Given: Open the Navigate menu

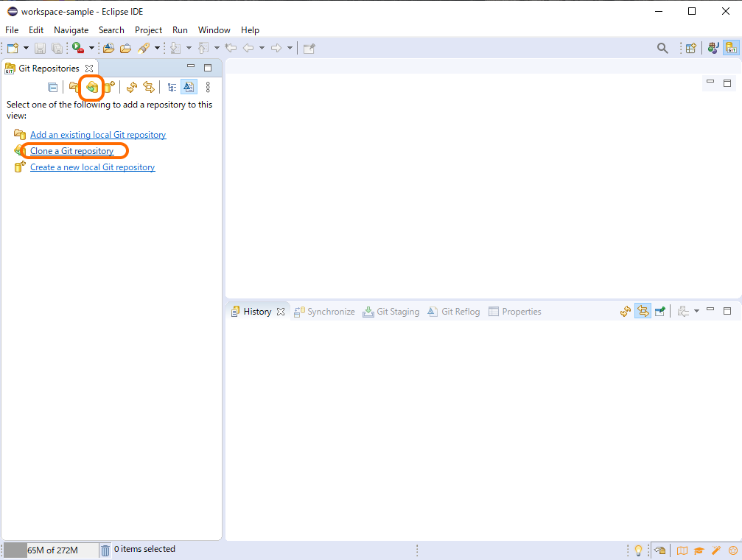Looking at the screenshot, I should [x=71, y=30].
